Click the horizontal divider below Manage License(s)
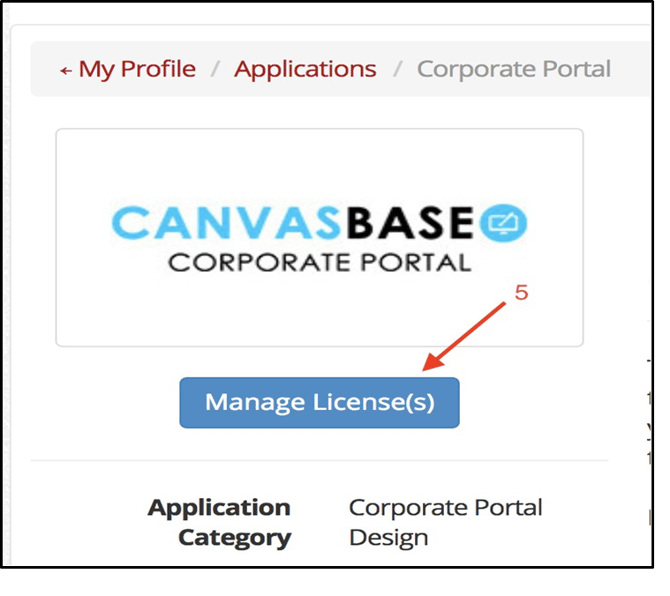 320,461
